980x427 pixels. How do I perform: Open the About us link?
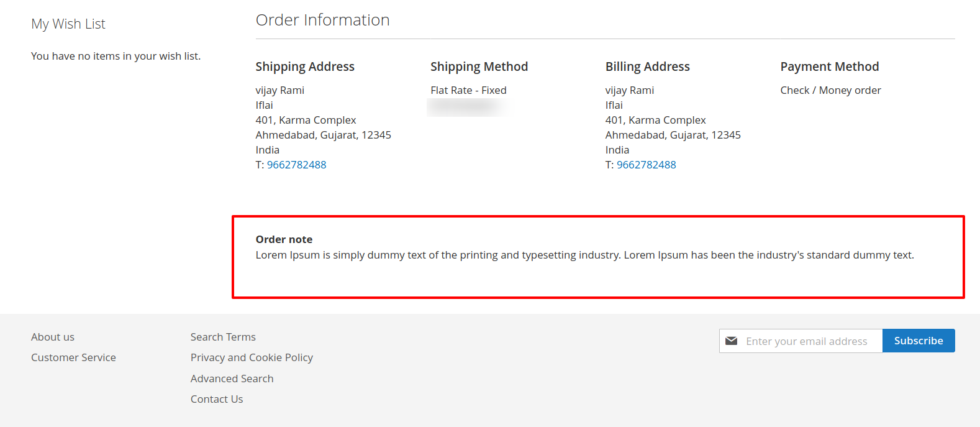(53, 337)
